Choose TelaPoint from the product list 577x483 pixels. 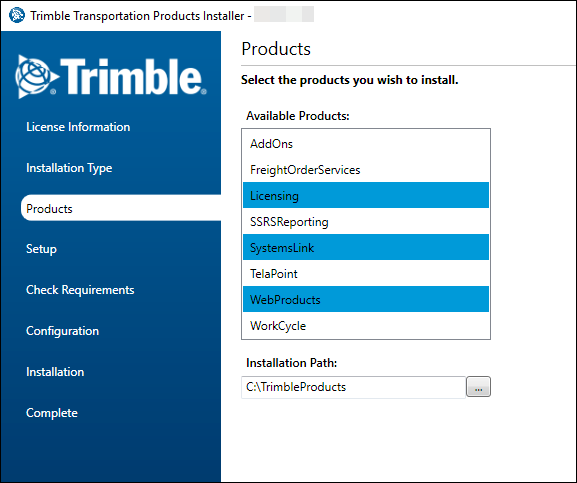(x=366, y=273)
